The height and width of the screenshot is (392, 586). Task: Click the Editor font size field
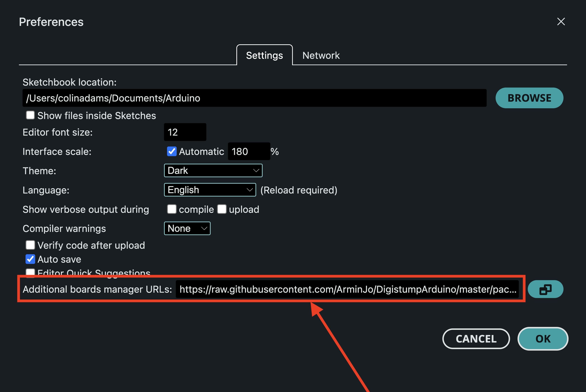point(185,132)
